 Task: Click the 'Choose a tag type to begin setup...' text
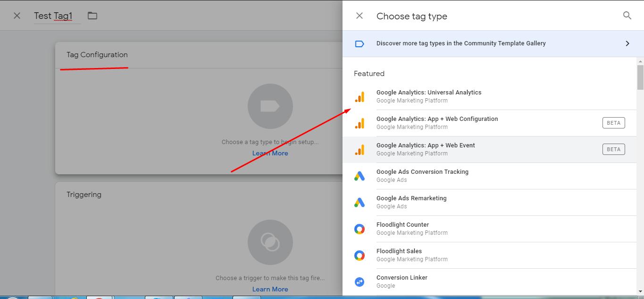pos(270,142)
